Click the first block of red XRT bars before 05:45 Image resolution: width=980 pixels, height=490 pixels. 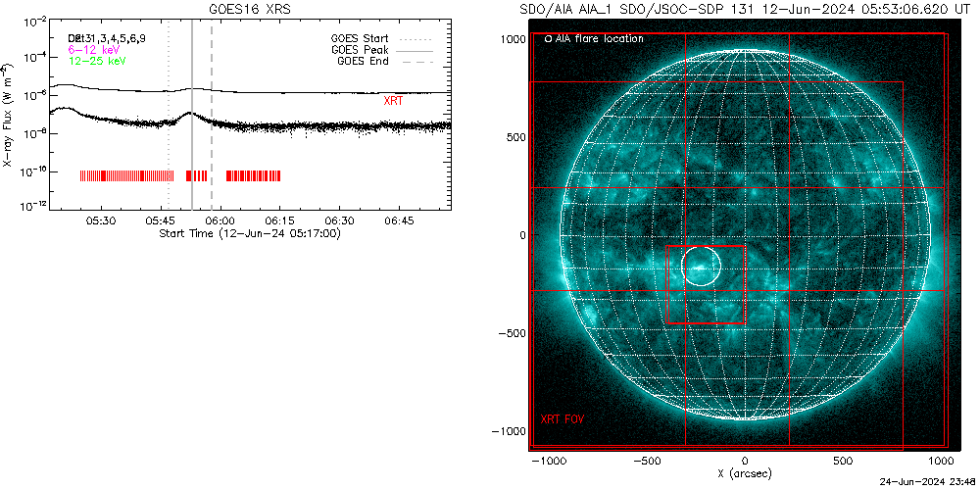pos(126,175)
